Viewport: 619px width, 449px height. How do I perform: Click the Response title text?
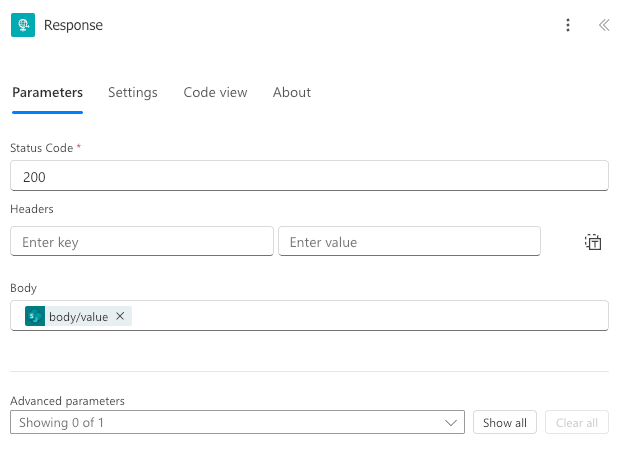click(73, 25)
